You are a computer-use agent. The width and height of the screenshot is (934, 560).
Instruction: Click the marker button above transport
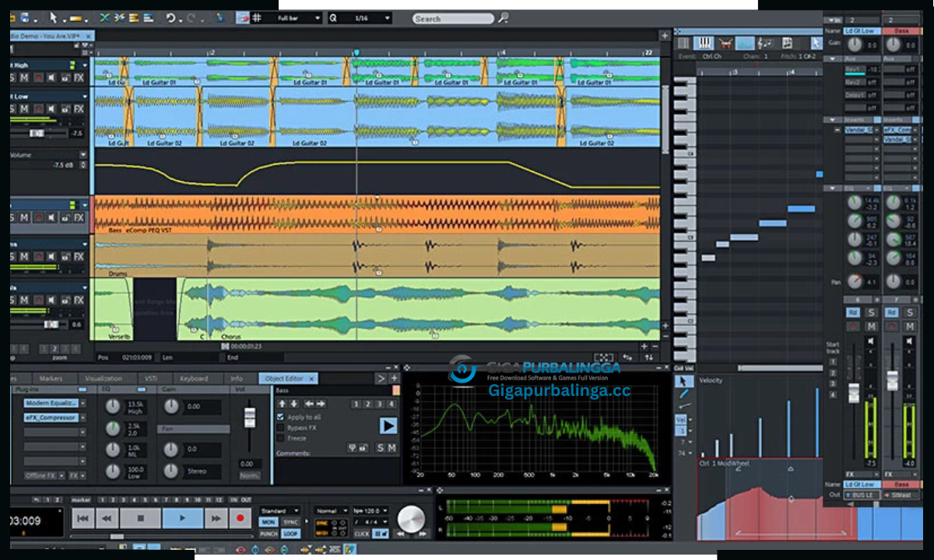coord(81,499)
